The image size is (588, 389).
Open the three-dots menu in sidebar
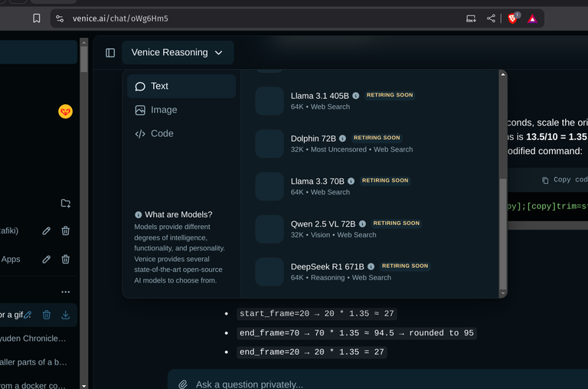pos(66,292)
